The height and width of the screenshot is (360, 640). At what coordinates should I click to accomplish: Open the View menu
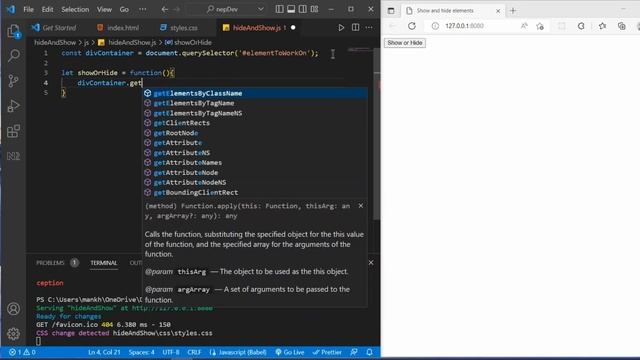click(x=104, y=9)
